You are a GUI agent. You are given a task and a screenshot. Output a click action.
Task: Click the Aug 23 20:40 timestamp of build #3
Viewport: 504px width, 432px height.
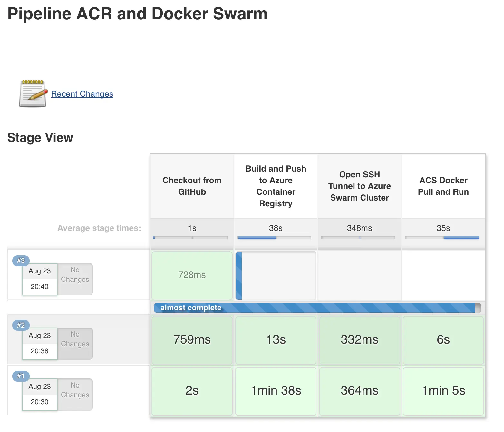point(39,279)
